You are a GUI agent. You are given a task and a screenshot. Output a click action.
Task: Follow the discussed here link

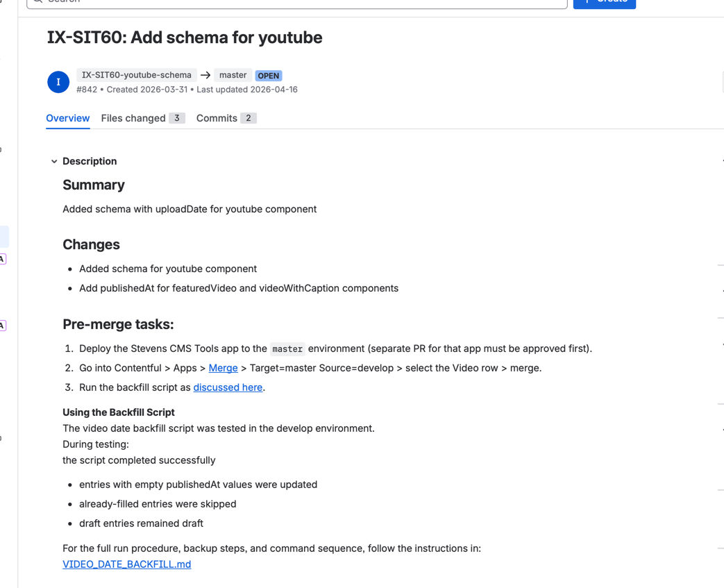click(228, 387)
